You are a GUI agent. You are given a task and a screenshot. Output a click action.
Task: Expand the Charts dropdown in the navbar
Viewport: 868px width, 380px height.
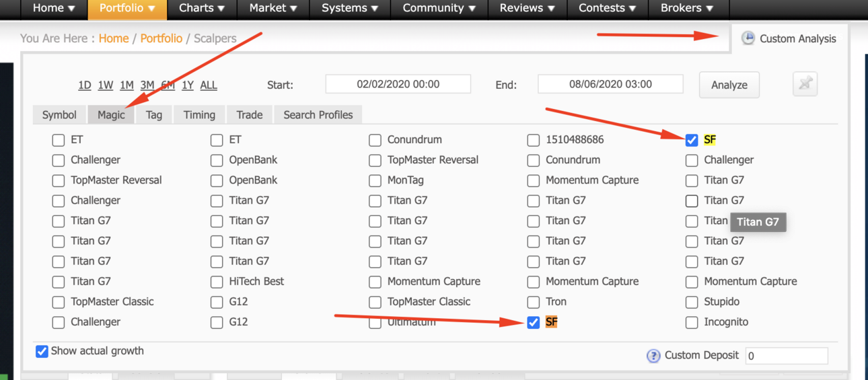click(x=202, y=9)
